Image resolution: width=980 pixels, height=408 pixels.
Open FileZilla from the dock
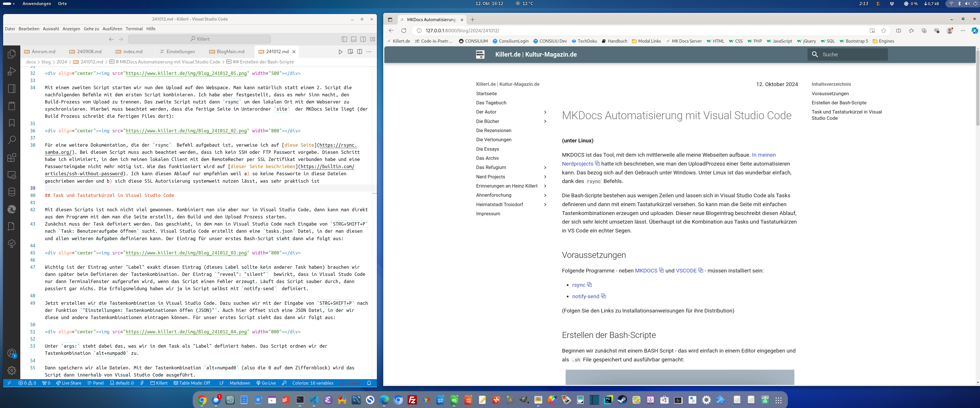click(x=412, y=400)
